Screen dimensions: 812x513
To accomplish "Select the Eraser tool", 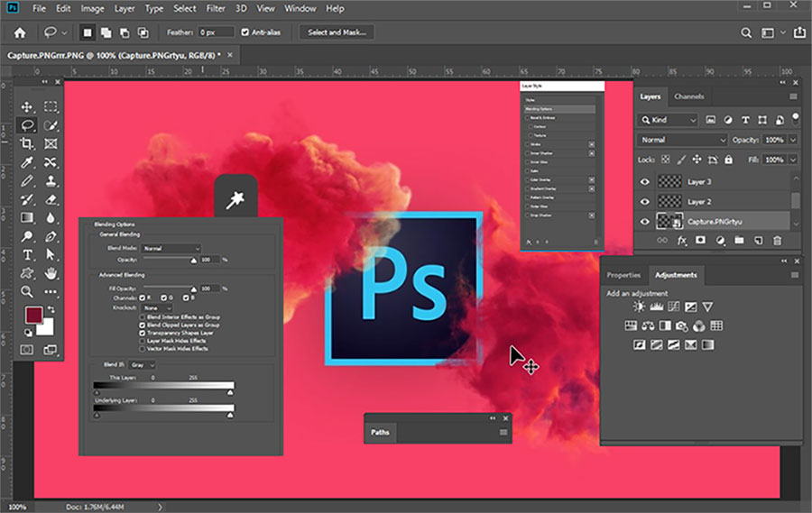I will coord(51,200).
